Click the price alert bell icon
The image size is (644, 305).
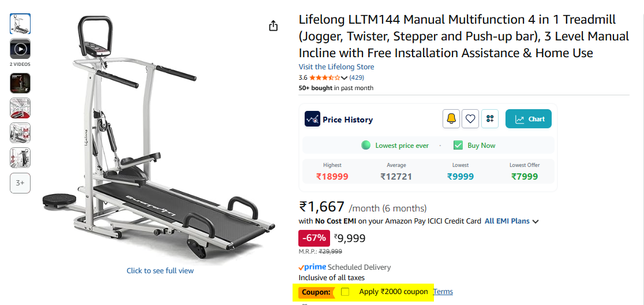point(451,119)
